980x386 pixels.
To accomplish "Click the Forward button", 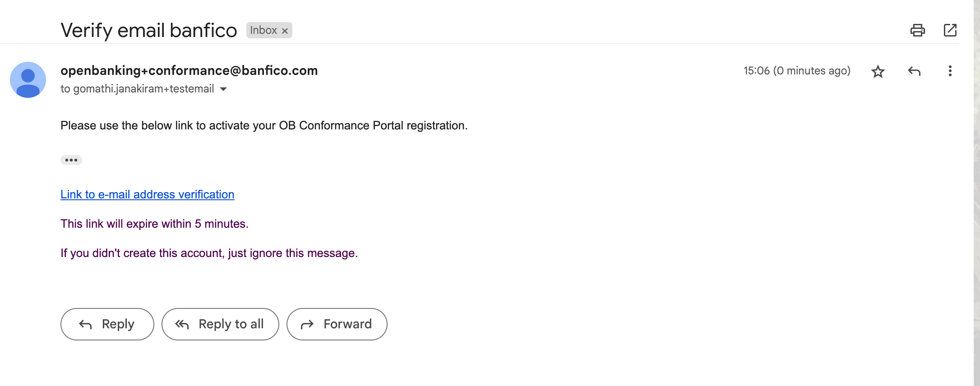I will tap(337, 324).
